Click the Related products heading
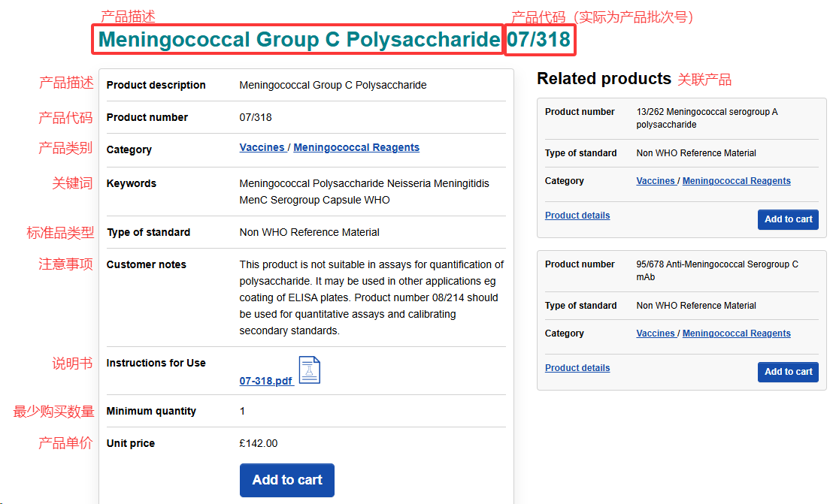Screen dimensions: 830x504 click(604, 79)
